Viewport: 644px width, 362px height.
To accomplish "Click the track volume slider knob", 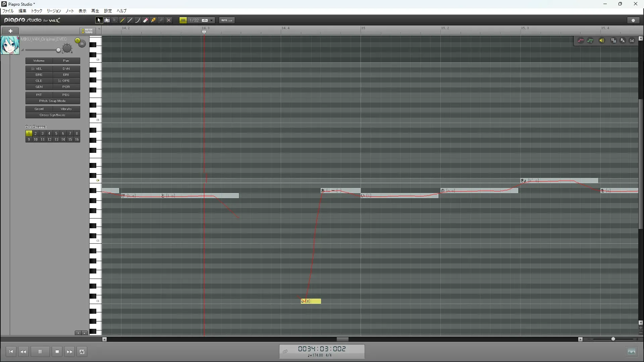I will point(58,50).
